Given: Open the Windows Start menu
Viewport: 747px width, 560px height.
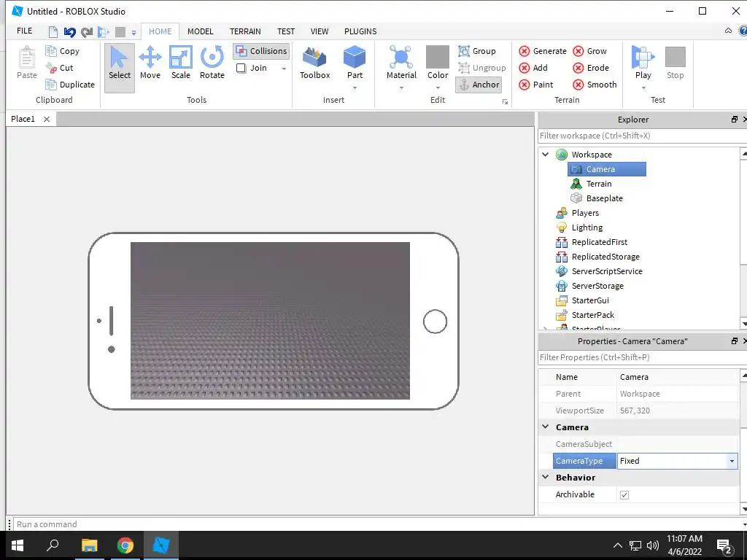Looking at the screenshot, I should (x=18, y=545).
